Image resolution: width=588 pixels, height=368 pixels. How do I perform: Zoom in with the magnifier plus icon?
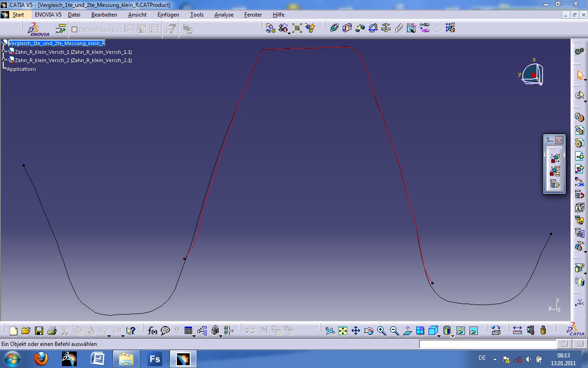click(x=381, y=330)
